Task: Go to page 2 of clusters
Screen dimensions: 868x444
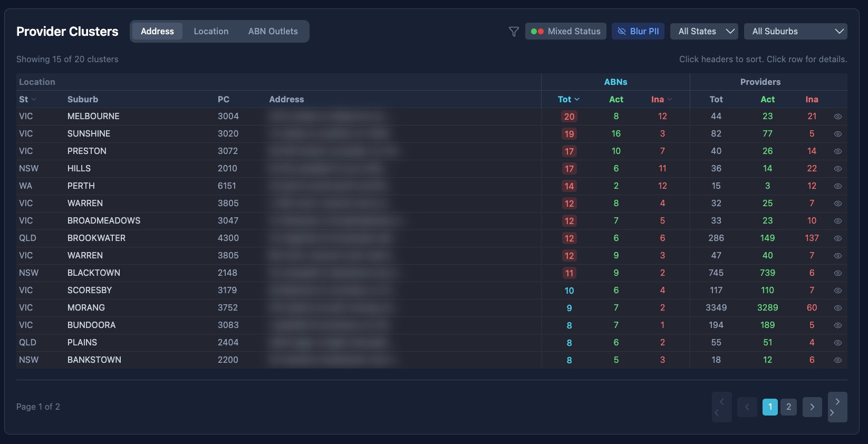Action: pyautogui.click(x=788, y=407)
